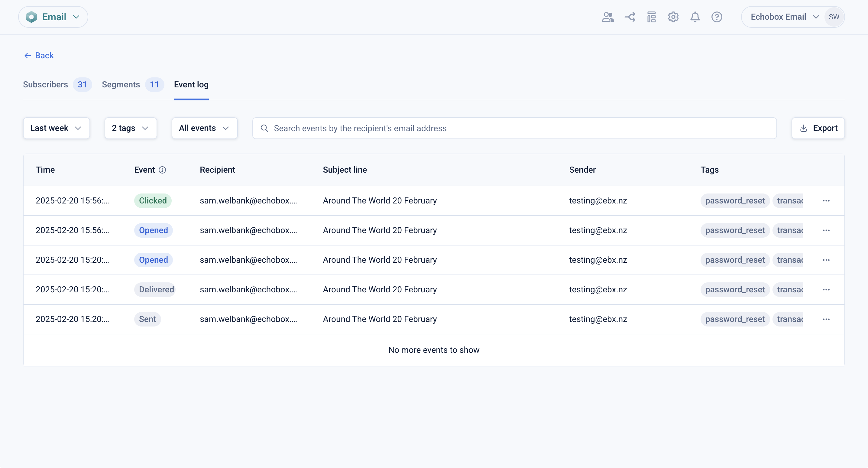Click the SW user avatar
Viewport: 868px width, 468px height.
834,17
